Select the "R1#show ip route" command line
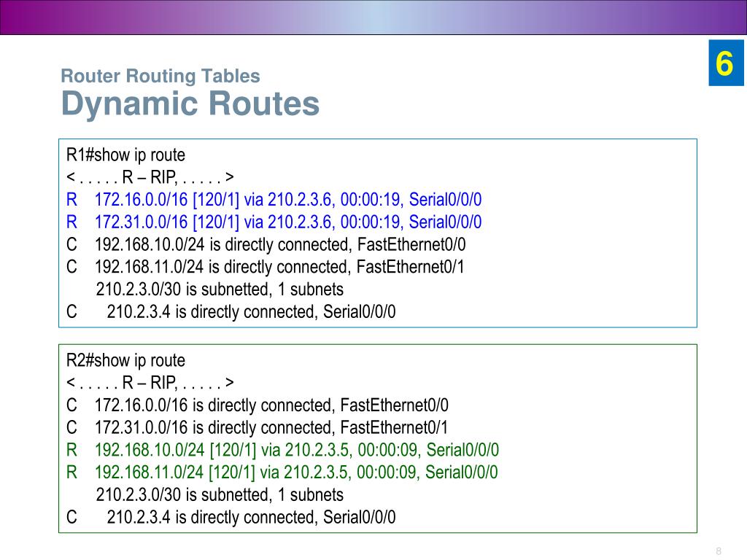Screen dimensions: 747x560 tap(125, 155)
